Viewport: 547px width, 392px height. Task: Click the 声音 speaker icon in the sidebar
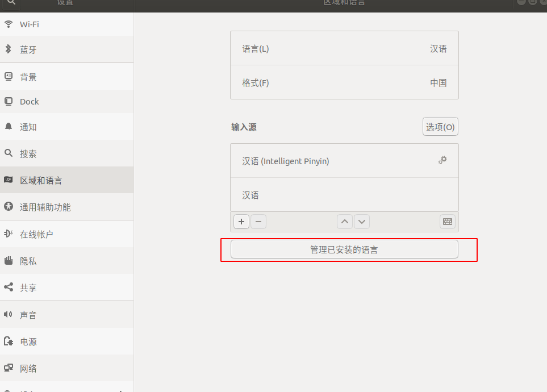[x=9, y=315]
